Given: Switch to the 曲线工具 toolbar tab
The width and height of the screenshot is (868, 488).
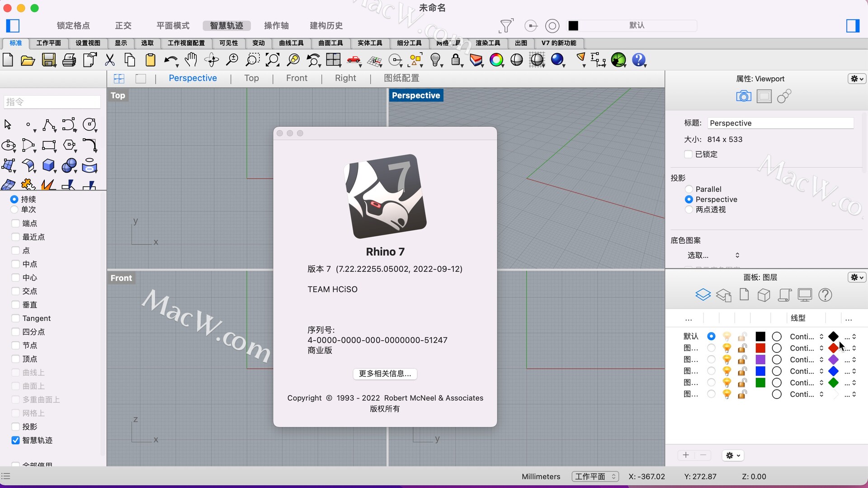Looking at the screenshot, I should pos(291,43).
